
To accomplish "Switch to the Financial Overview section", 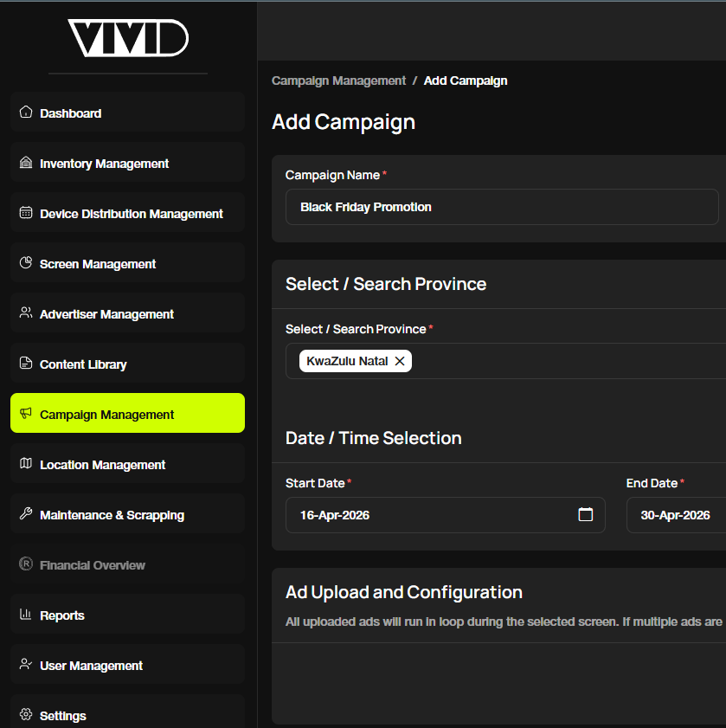I will point(23,564).
